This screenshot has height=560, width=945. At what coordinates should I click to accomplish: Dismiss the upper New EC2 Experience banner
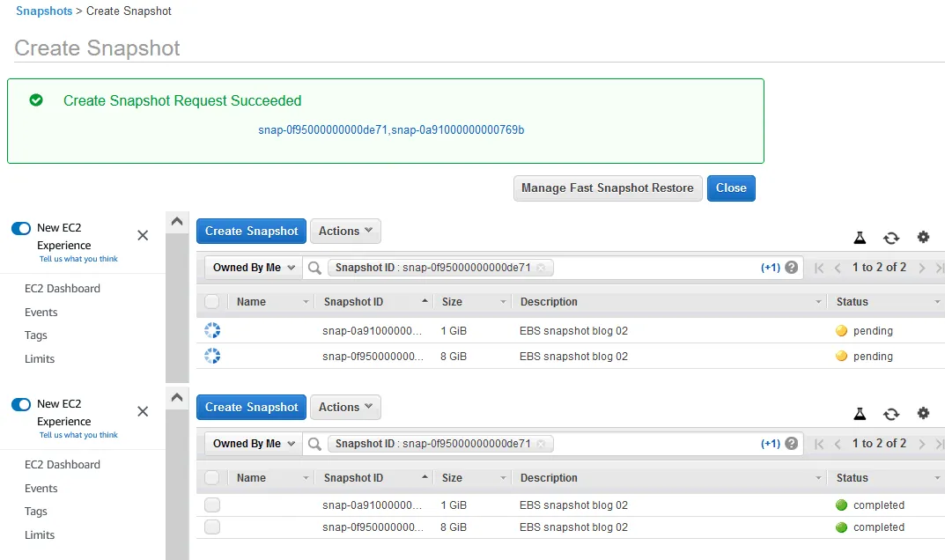click(143, 235)
